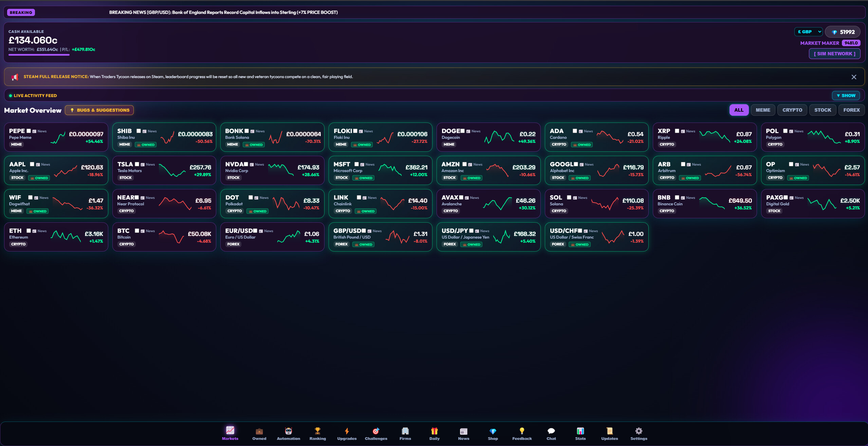This screenshot has height=446, width=868.
Task: Toggle the white square beside BNB ticker
Action: 677,197
